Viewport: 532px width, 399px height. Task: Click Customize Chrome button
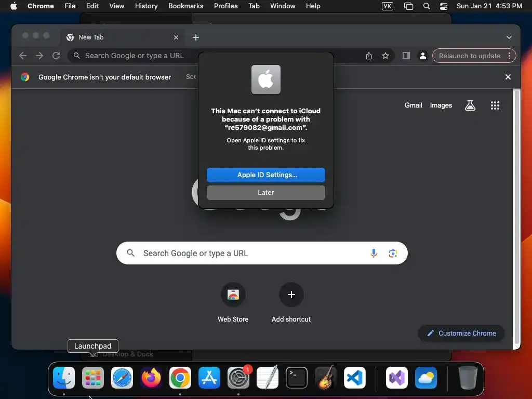[461, 333]
